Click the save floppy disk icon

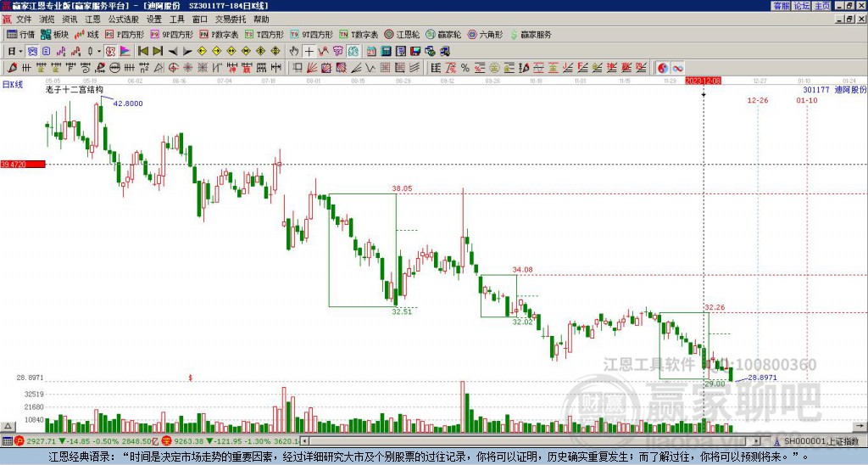[x=415, y=52]
